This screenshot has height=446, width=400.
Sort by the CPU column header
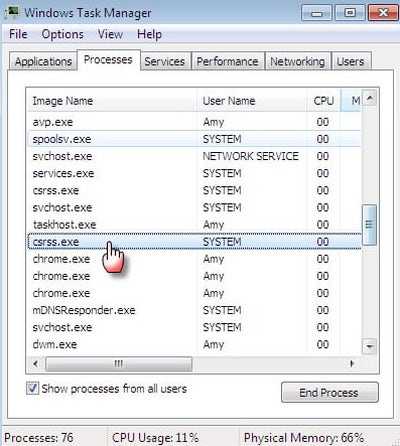tap(323, 100)
